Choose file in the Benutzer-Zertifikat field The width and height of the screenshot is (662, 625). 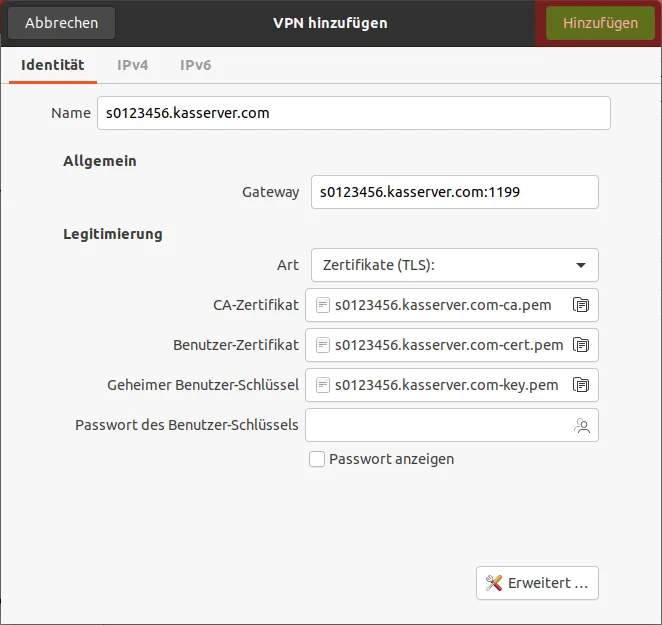452,345
